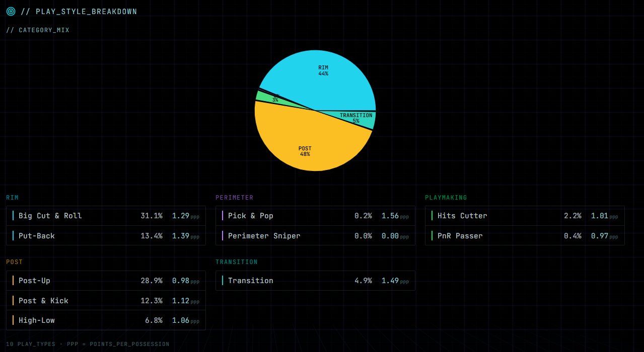The height and width of the screenshot is (352, 644).
Task: Click the 0.4% PnR Passer value
Action: (573, 236)
